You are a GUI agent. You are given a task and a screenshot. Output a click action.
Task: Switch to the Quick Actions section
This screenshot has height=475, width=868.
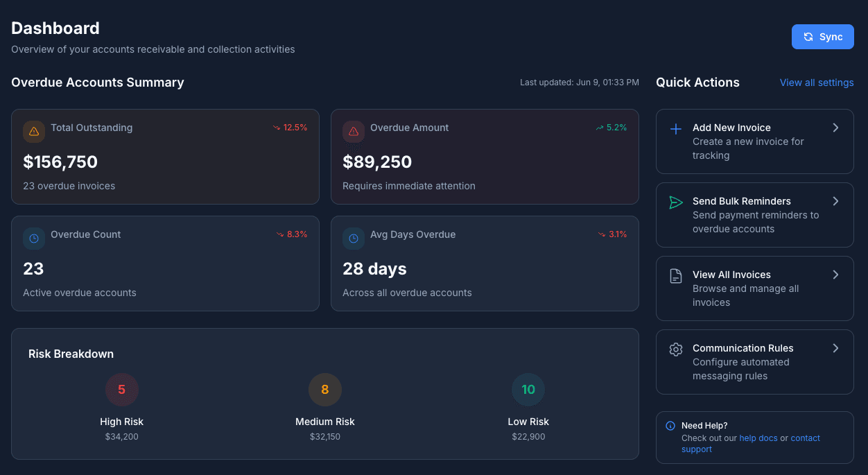click(x=697, y=82)
